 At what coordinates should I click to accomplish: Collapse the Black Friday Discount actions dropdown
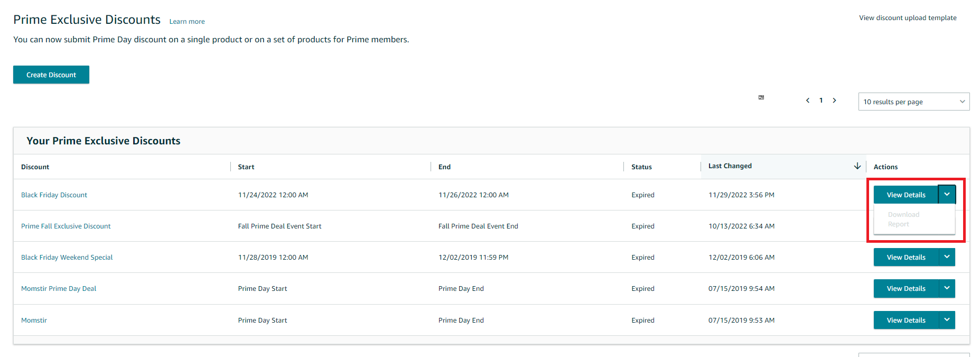tap(947, 195)
